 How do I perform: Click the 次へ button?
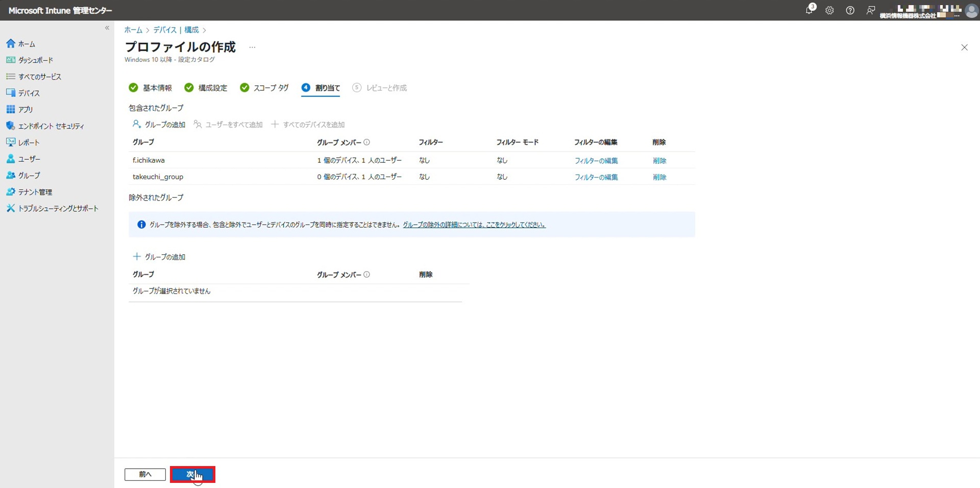[x=192, y=474]
